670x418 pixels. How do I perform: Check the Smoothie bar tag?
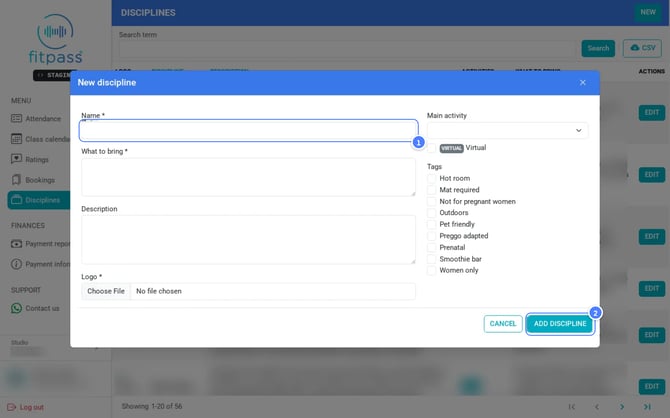(x=432, y=259)
